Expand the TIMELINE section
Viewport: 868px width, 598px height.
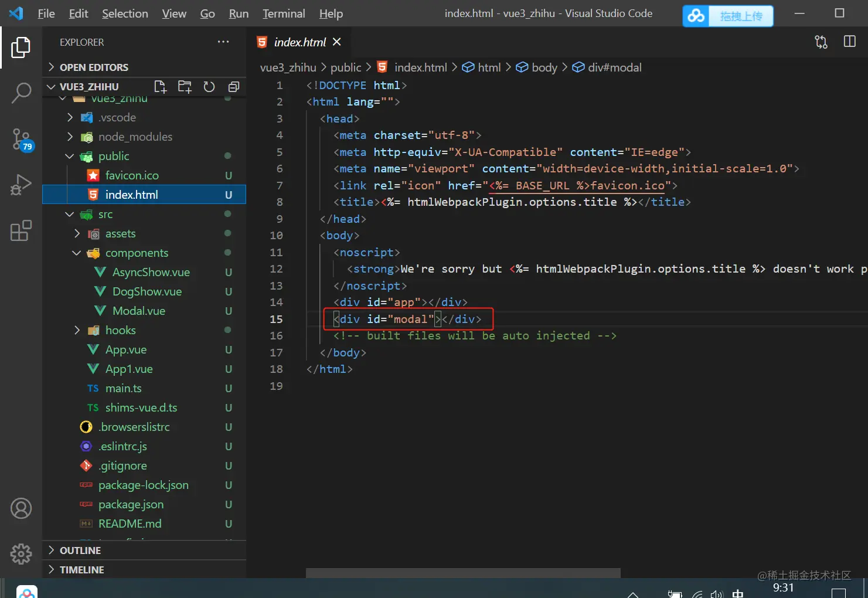point(144,570)
